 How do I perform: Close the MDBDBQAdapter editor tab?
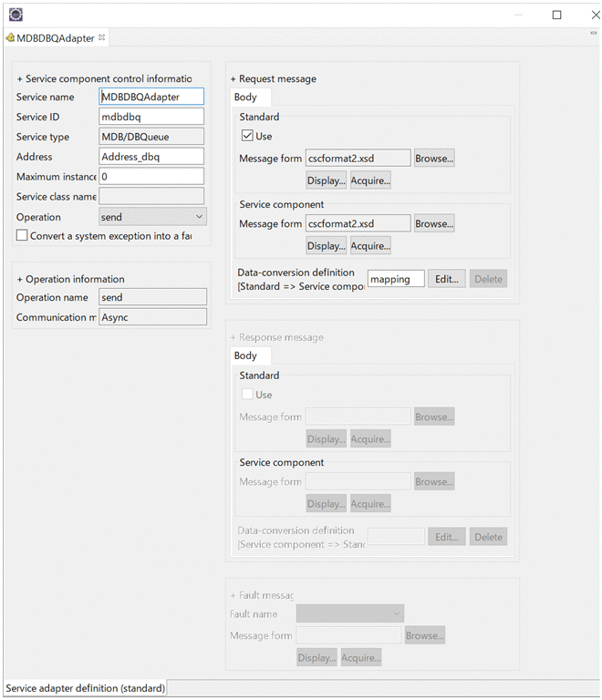pyautogui.click(x=102, y=37)
